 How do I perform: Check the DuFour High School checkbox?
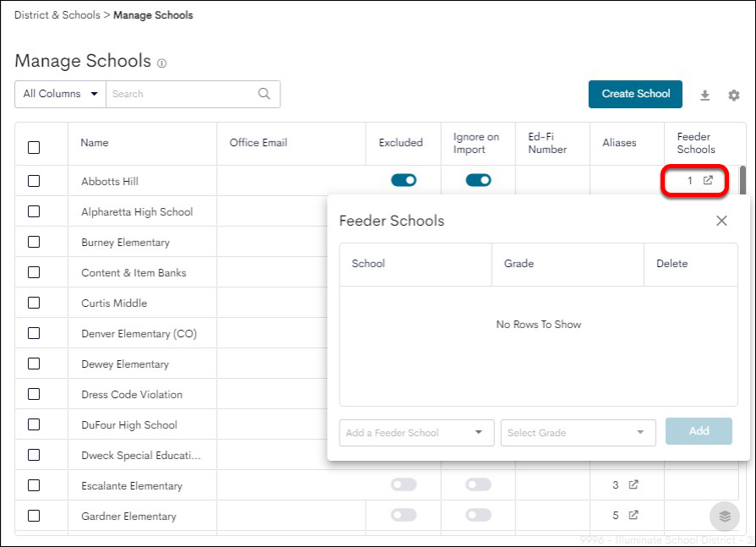click(34, 424)
